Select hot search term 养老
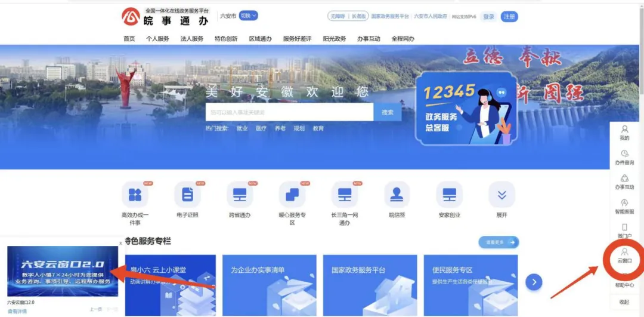644x317 pixels. pyautogui.click(x=280, y=128)
